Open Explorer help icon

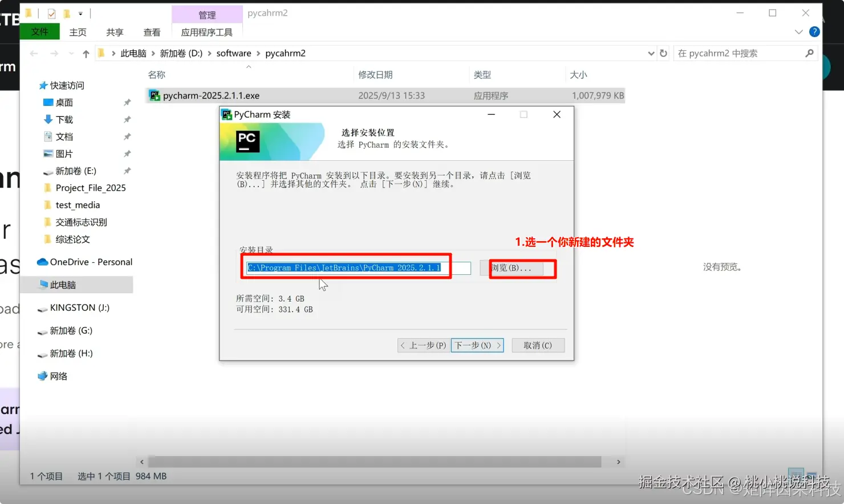tap(814, 32)
